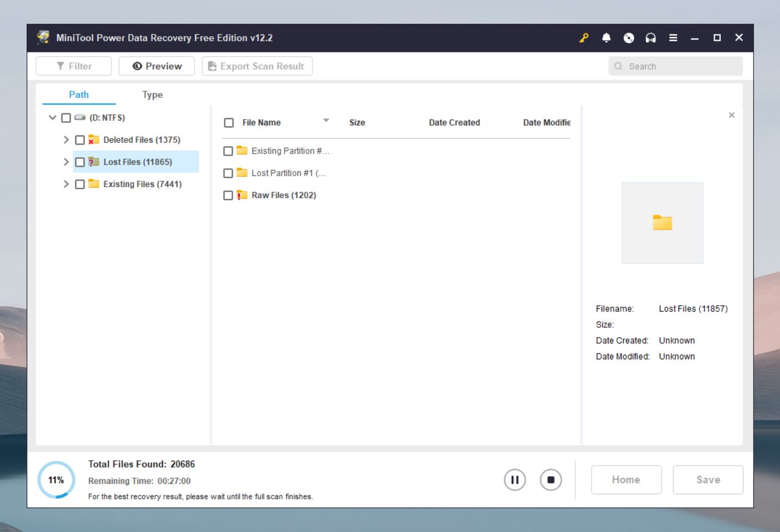This screenshot has width=780, height=532.
Task: Check the Existing Partition # row checkbox
Action: pyautogui.click(x=228, y=151)
